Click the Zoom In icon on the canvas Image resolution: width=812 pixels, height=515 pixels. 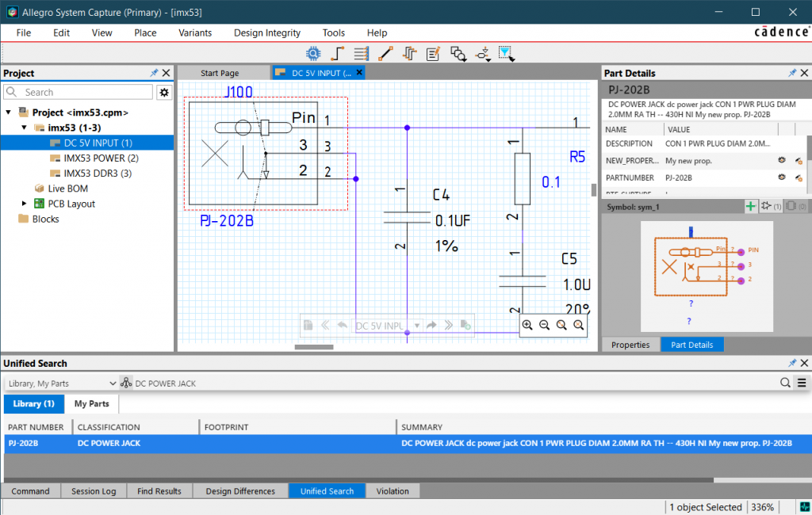point(528,325)
